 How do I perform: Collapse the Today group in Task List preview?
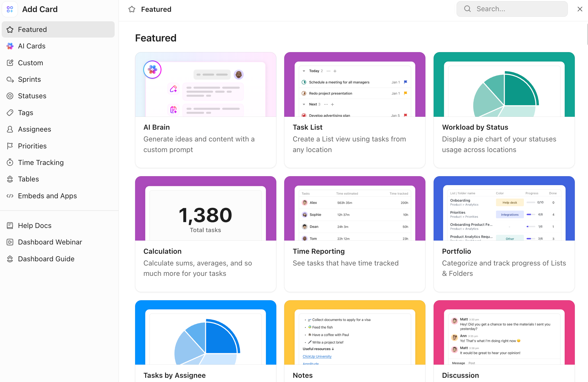[x=304, y=71]
